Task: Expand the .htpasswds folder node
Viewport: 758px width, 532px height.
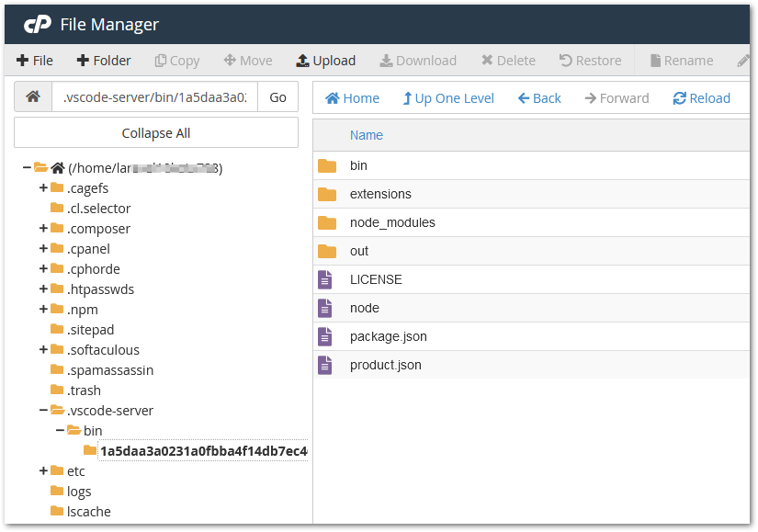Action: 43,289
